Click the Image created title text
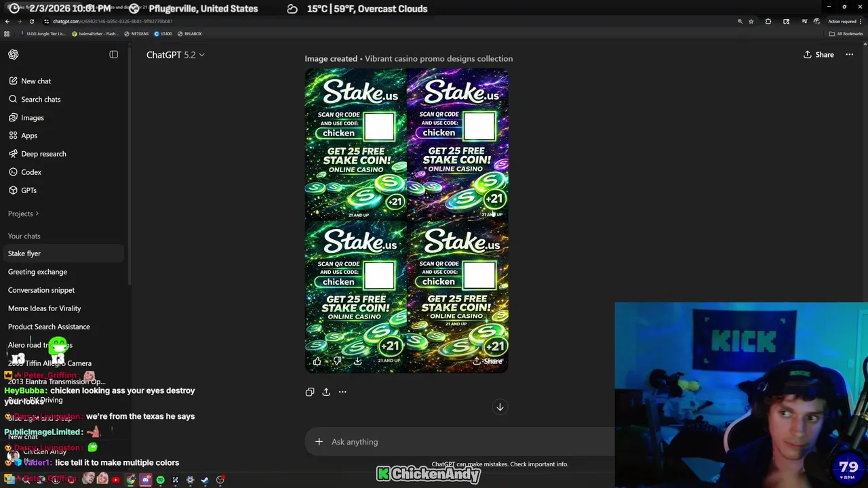Image resolution: width=868 pixels, height=488 pixels. tap(331, 59)
